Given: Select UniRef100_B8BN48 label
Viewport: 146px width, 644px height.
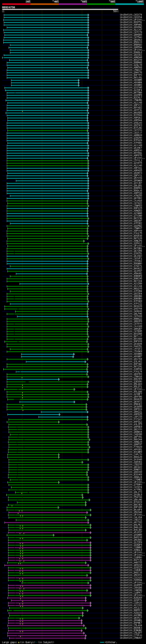Looking at the screenshot, I should tap(131, 63).
